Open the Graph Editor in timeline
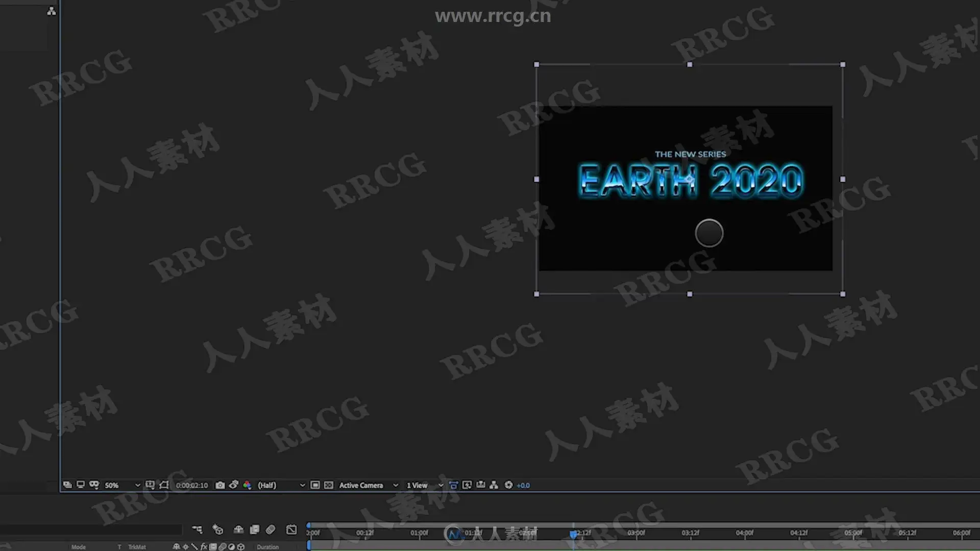Viewport: 980px width, 551px height. click(x=291, y=530)
